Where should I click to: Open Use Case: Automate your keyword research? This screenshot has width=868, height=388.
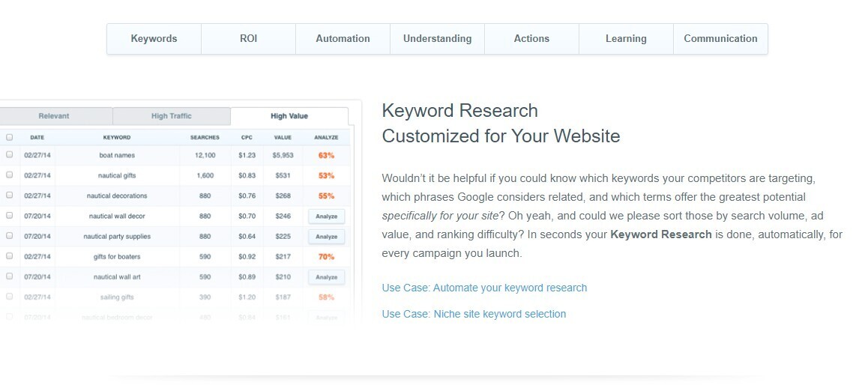click(x=484, y=288)
